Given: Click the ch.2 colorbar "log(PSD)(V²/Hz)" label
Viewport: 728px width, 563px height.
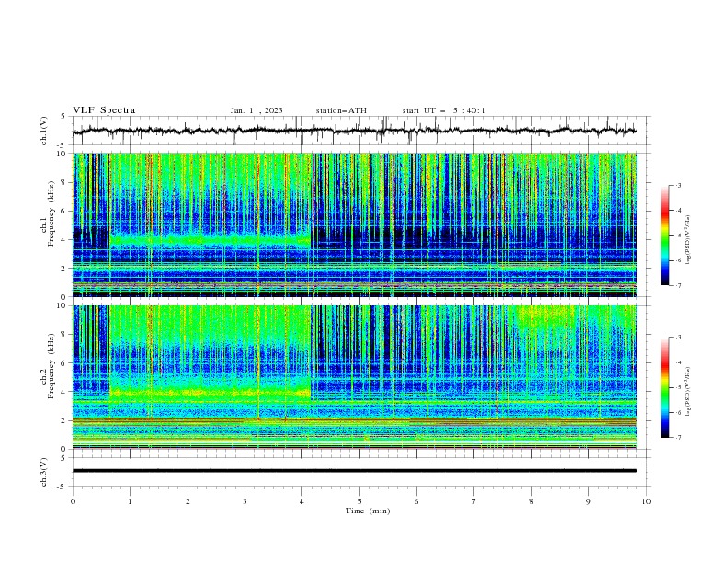Looking at the screenshot, I should point(688,392).
